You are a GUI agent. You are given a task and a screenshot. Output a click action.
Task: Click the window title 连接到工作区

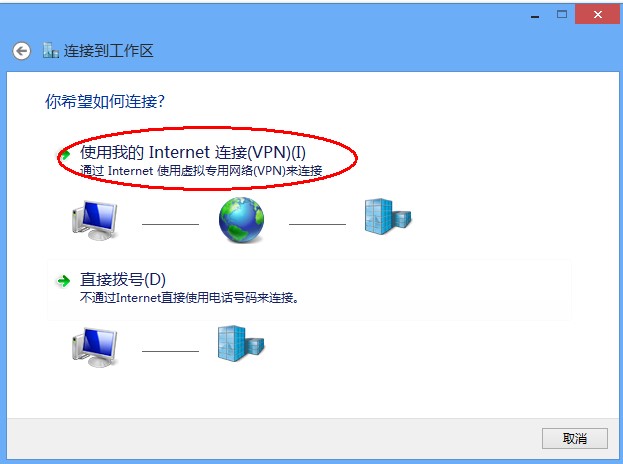108,51
